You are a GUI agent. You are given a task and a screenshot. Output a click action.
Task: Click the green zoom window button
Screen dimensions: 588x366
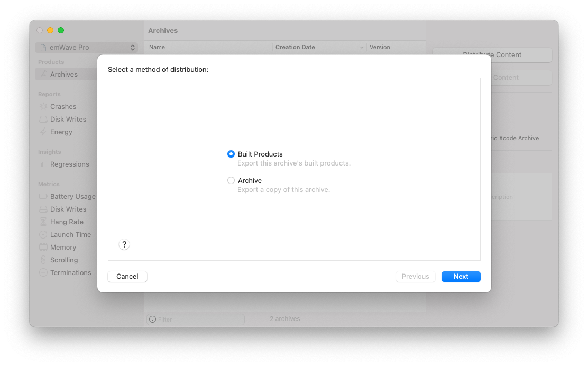point(61,30)
